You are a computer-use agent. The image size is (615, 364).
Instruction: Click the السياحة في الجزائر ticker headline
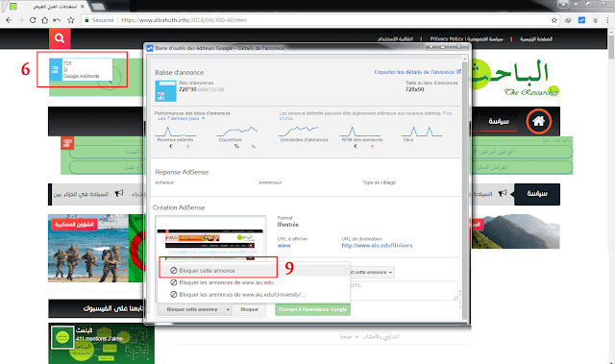pos(81,194)
